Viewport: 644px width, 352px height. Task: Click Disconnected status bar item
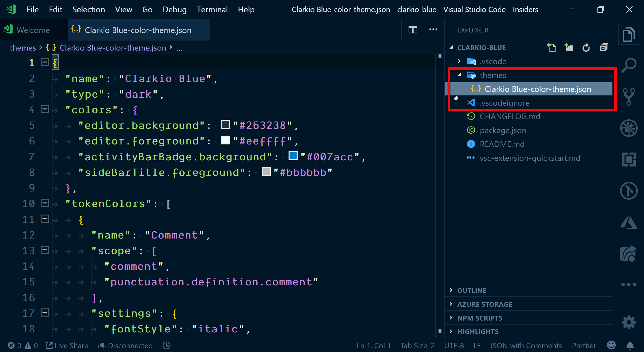pyautogui.click(x=125, y=345)
